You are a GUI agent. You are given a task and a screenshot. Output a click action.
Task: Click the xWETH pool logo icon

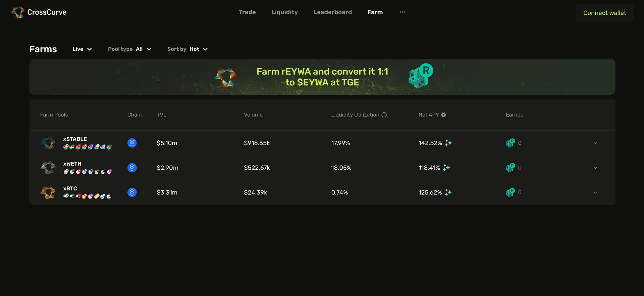pyautogui.click(x=48, y=168)
